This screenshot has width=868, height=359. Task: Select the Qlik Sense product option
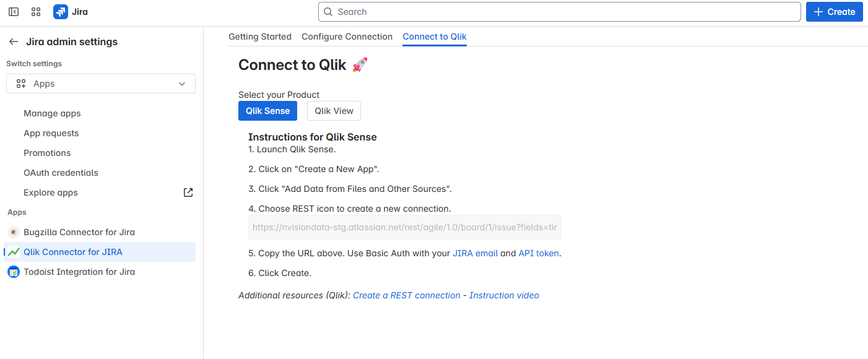[267, 111]
